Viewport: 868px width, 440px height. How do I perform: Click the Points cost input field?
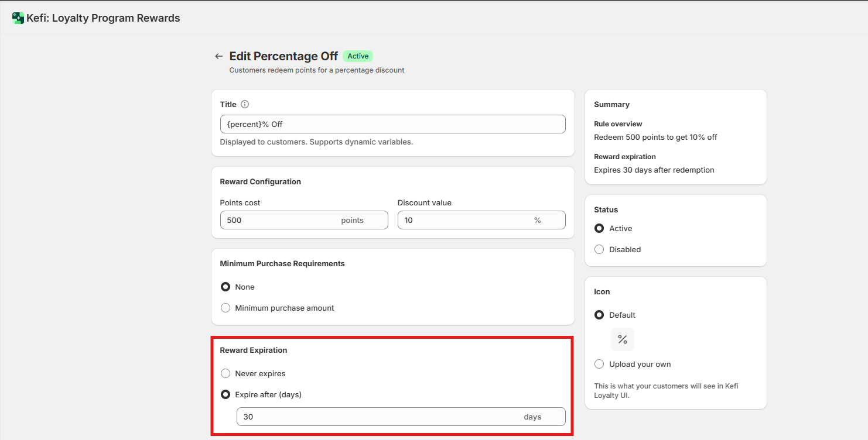point(304,220)
